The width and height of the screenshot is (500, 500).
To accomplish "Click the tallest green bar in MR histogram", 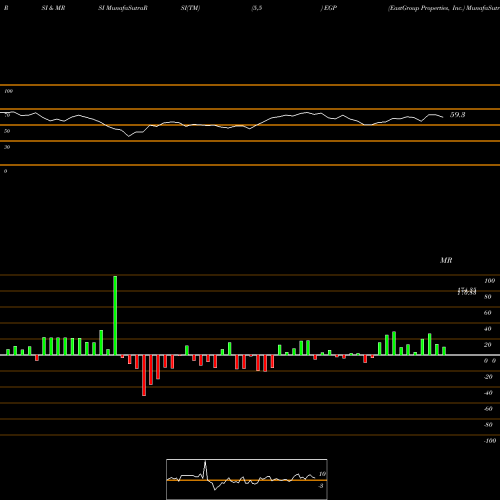I will coord(115,315).
